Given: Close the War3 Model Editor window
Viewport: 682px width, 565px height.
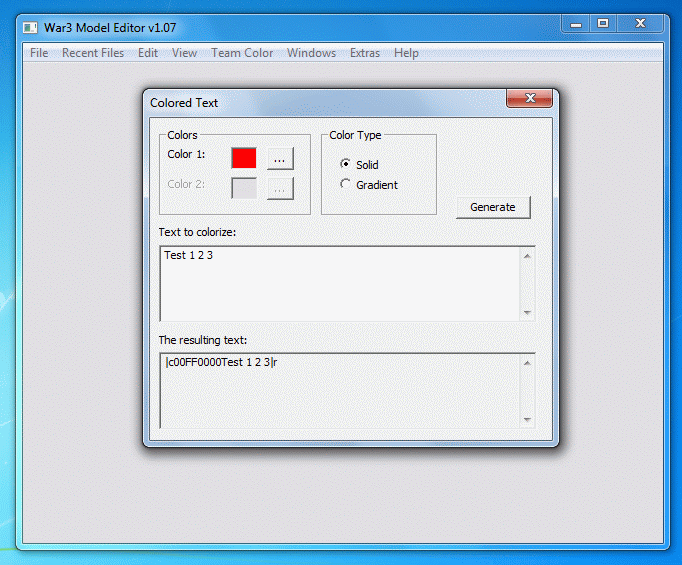Looking at the screenshot, I should 640,24.
